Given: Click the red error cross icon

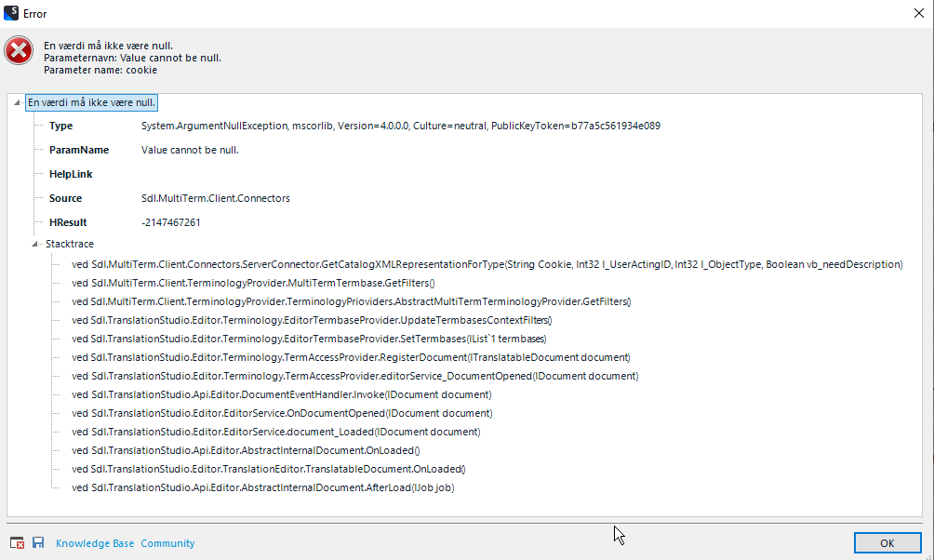Looking at the screenshot, I should tap(19, 50).
